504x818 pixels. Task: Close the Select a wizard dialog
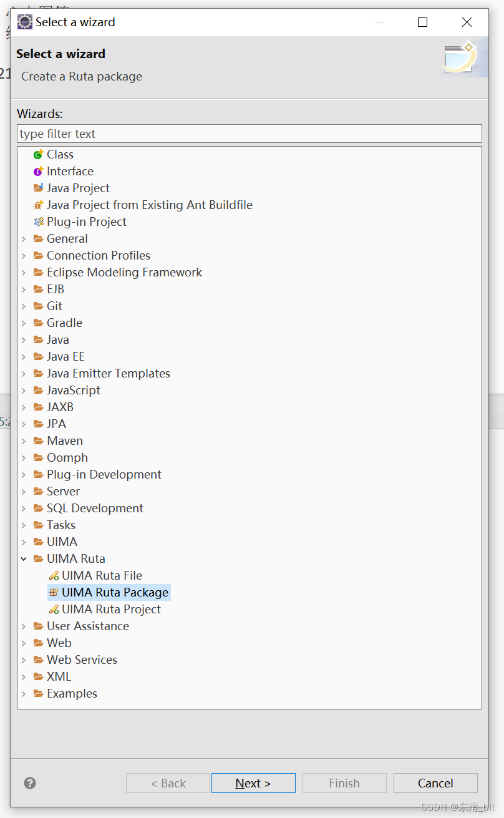coord(467,22)
